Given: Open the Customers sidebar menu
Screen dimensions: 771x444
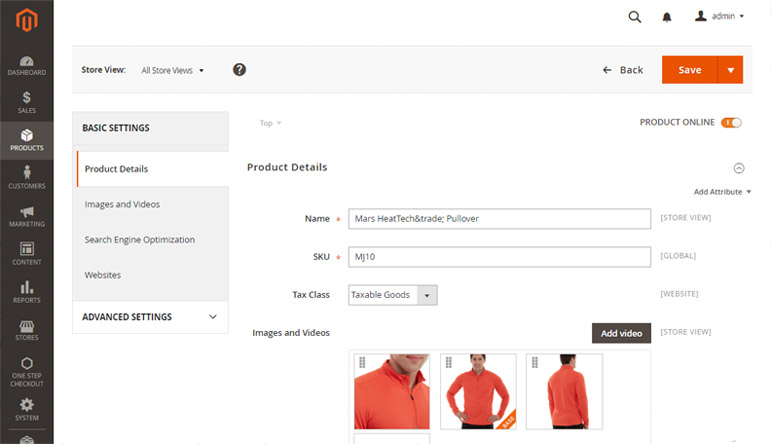Looking at the screenshot, I should (x=26, y=177).
